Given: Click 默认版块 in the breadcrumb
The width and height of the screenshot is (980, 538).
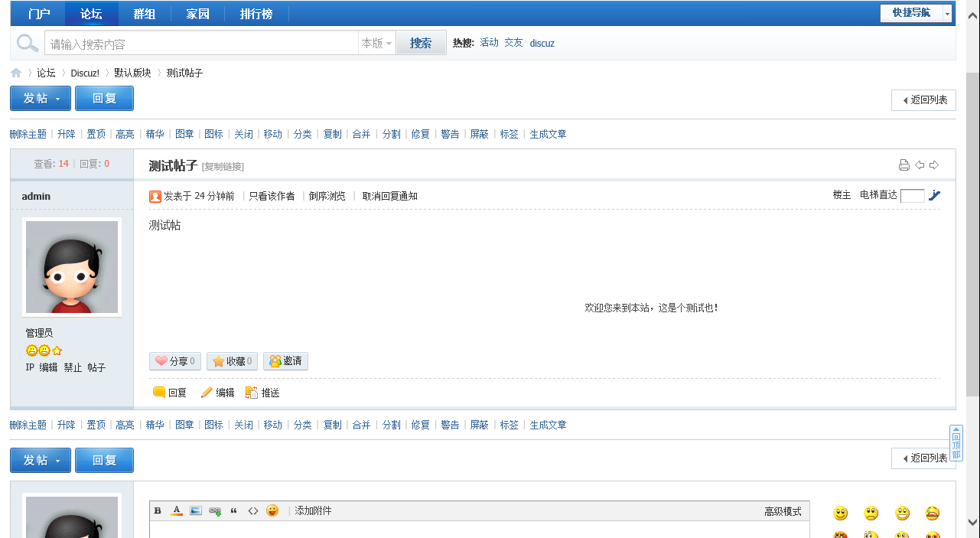Looking at the screenshot, I should [x=132, y=73].
